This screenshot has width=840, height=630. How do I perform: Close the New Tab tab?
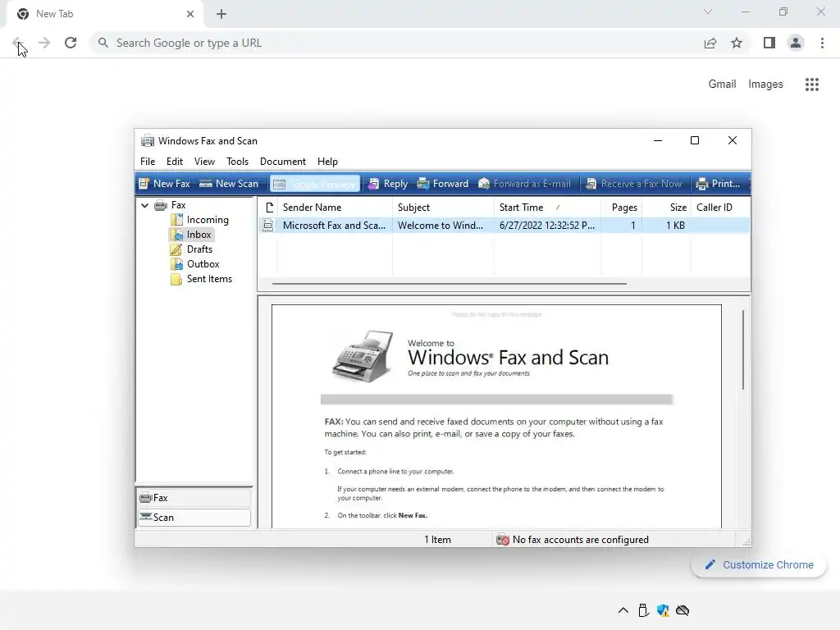tap(190, 14)
